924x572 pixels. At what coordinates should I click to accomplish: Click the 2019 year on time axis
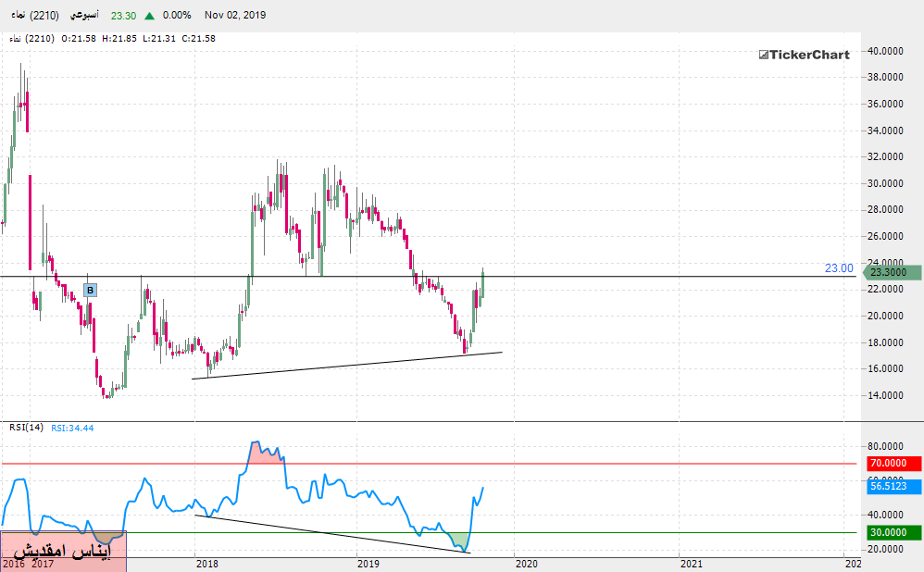tap(368, 563)
